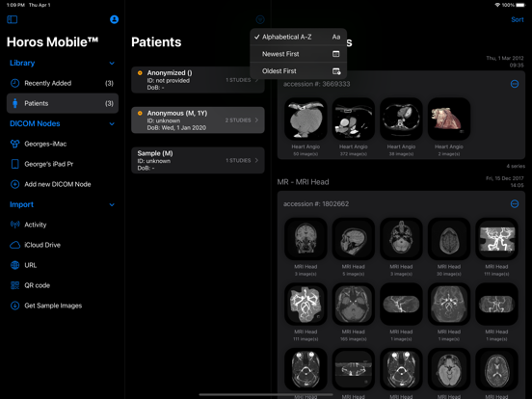Image resolution: width=532 pixels, height=399 pixels.
Task: Open the user account profile icon
Action: (x=115, y=19)
